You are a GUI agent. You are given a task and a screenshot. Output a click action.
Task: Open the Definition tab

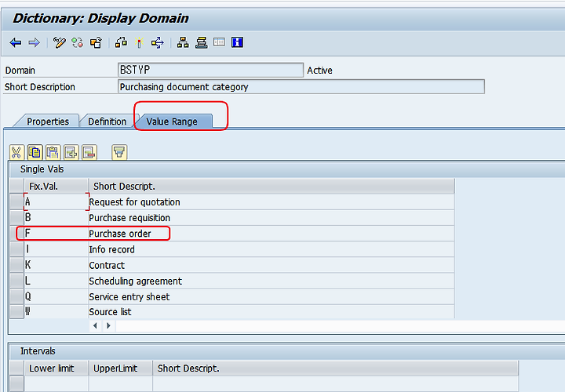108,122
